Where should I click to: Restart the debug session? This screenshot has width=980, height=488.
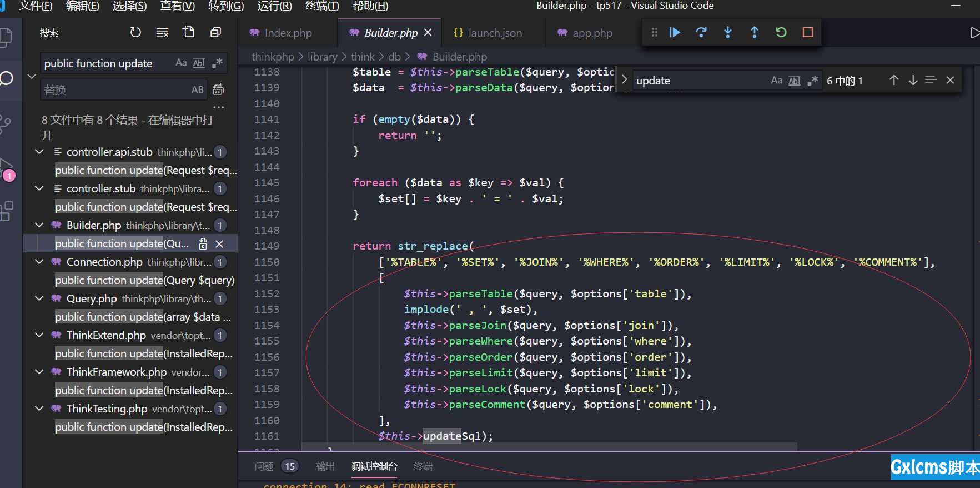pos(781,32)
